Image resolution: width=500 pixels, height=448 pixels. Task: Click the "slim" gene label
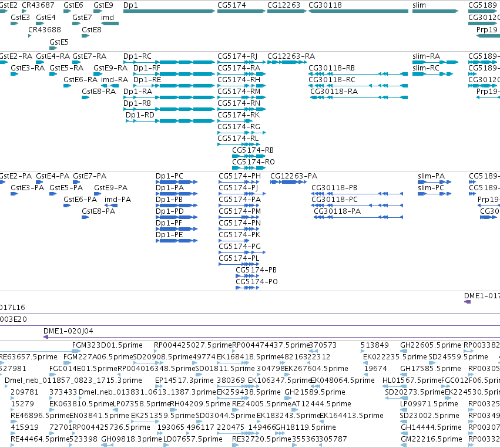[x=419, y=5]
